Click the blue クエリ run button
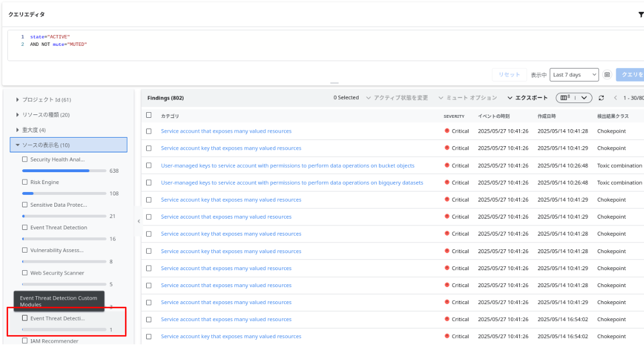Image resolution: width=644 pixels, height=350 pixels. [x=630, y=75]
